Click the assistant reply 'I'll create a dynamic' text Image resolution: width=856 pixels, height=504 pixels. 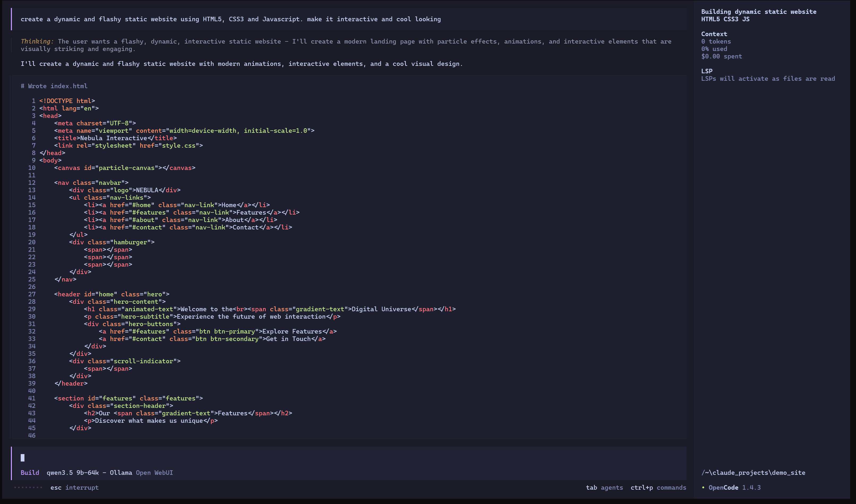[241, 64]
